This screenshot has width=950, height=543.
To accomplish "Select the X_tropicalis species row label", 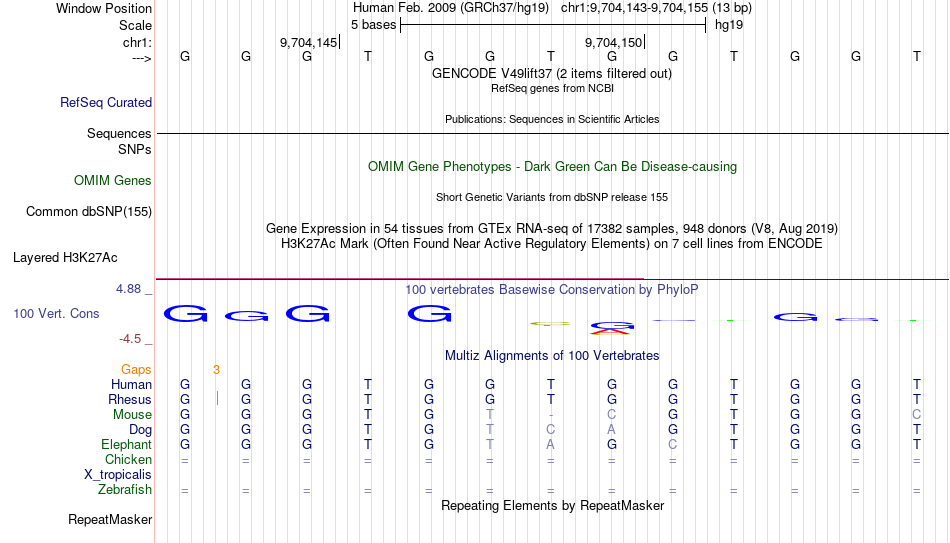I will (x=118, y=475).
